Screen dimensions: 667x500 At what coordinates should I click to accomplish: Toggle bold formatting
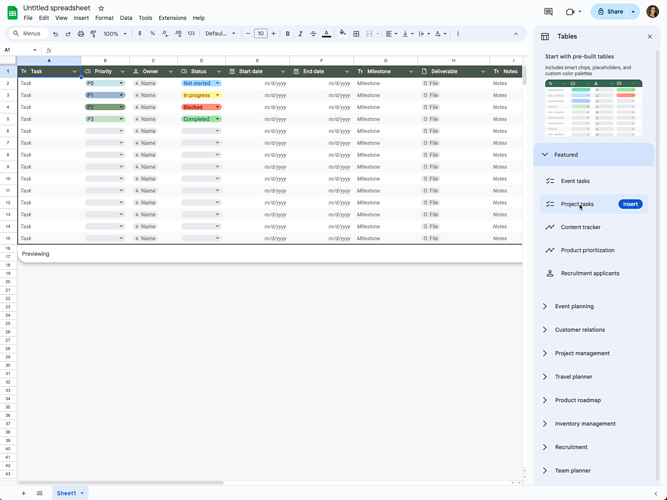pos(288,34)
